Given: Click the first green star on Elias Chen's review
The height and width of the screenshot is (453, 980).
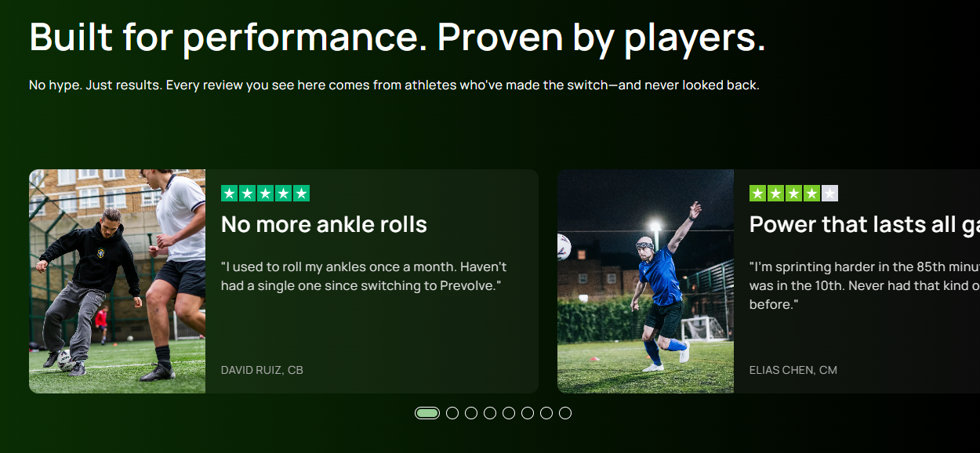Looking at the screenshot, I should (x=758, y=194).
